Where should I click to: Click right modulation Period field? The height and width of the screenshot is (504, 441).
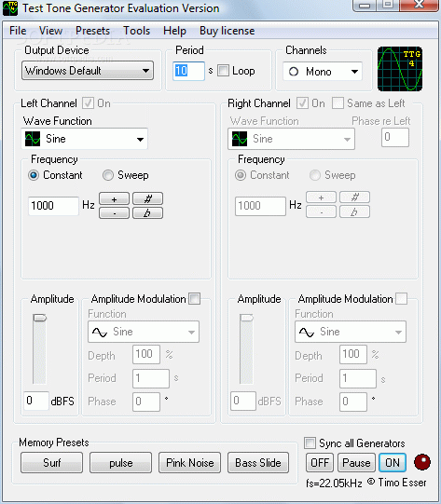pyautogui.click(x=358, y=378)
